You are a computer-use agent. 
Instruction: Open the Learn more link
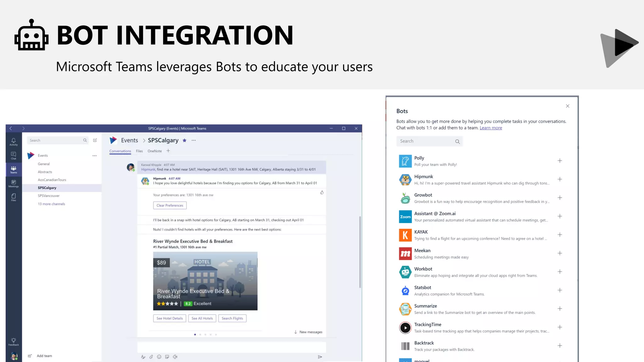pos(491,128)
